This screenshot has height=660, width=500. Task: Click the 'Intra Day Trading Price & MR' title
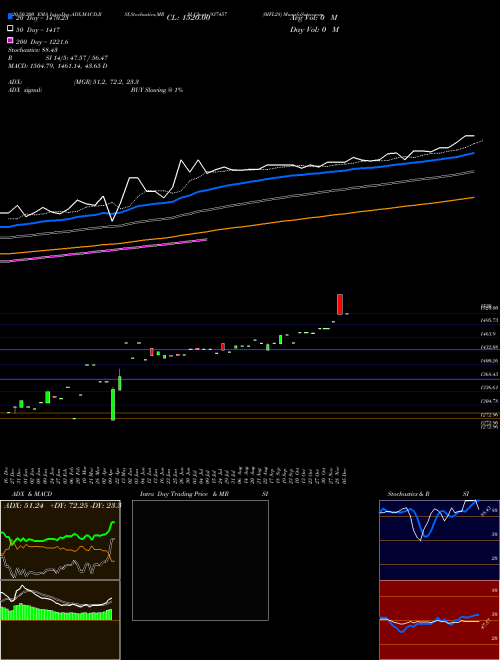click(x=184, y=494)
